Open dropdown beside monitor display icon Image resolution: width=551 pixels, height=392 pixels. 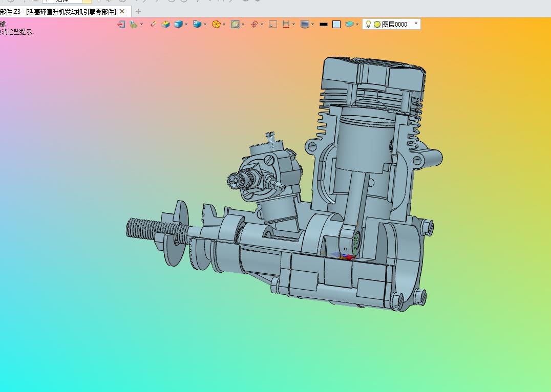312,24
